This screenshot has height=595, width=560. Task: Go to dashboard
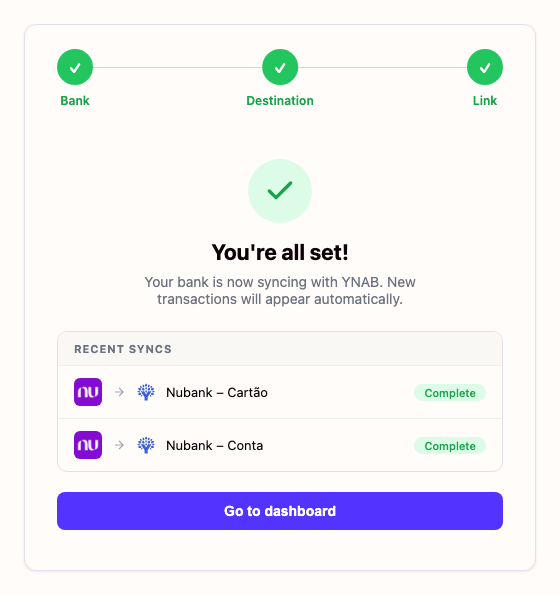tap(280, 511)
